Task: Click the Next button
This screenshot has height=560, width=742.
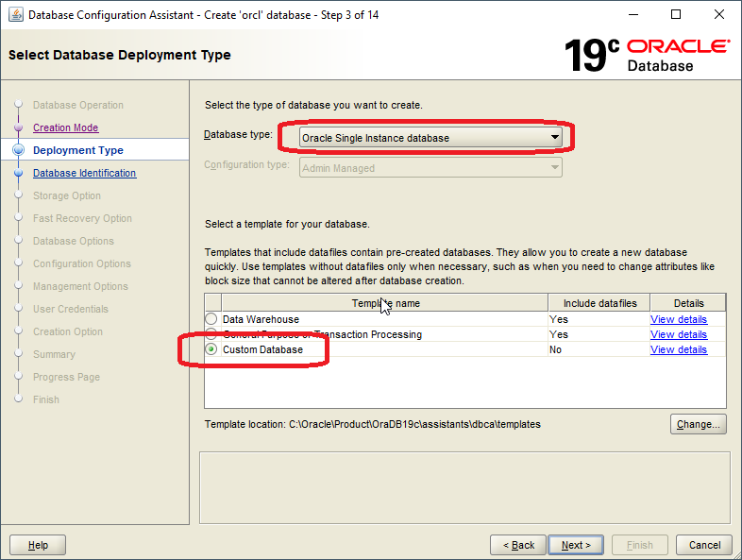Action: click(x=576, y=545)
